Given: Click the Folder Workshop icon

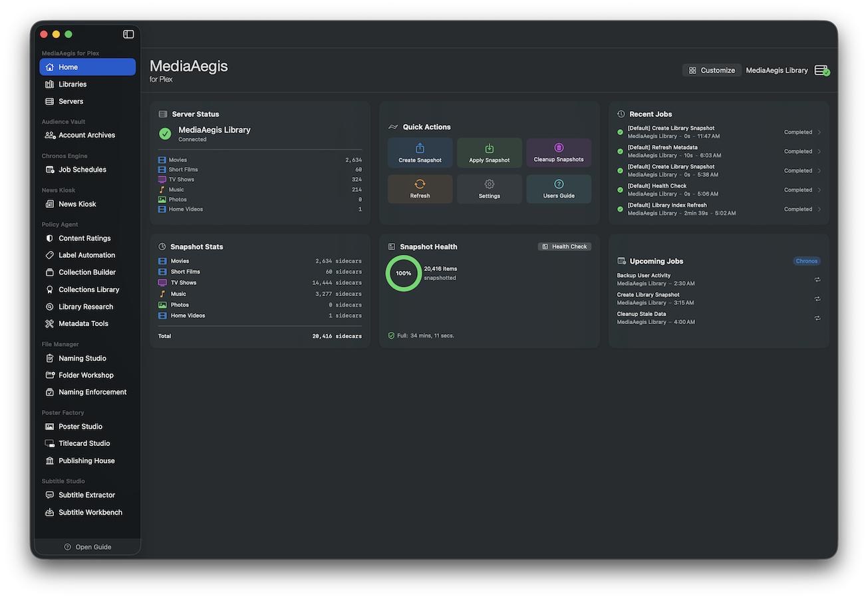Looking at the screenshot, I should (49, 375).
